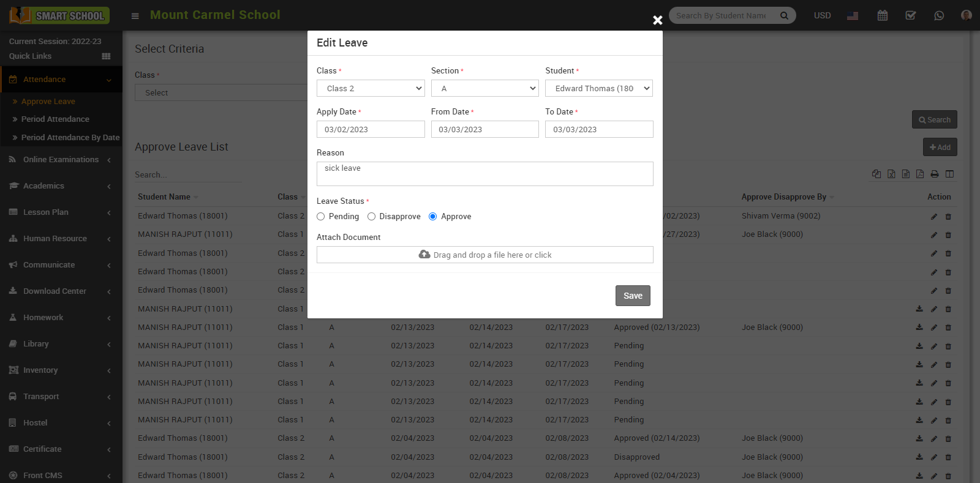Viewport: 980px width, 483px height.
Task: Open Period Attendance in sidebar
Action: coord(55,119)
